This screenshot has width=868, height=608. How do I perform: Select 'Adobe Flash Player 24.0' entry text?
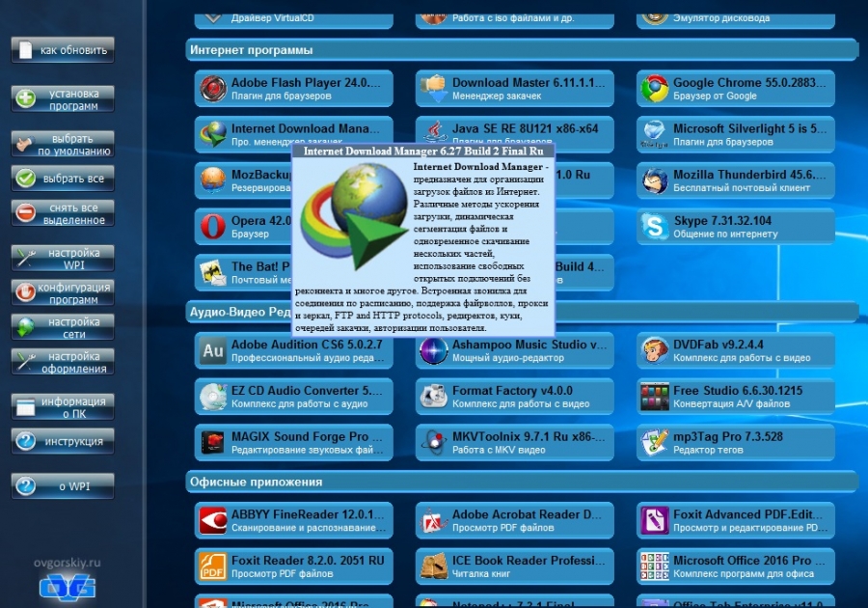[x=306, y=82]
